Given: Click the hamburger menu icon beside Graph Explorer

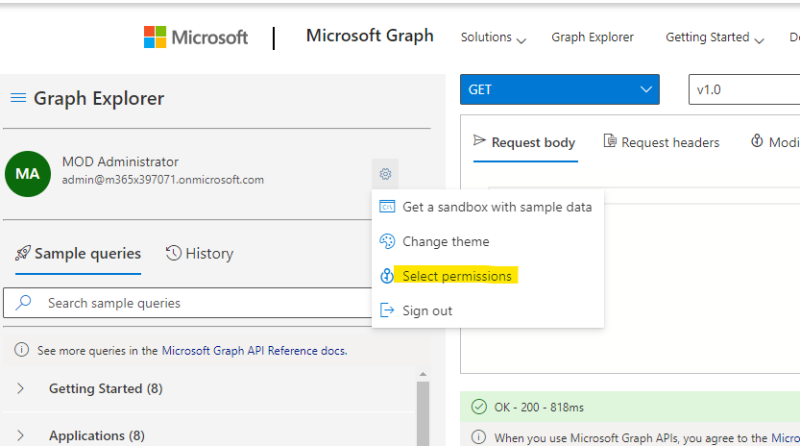Looking at the screenshot, I should [18, 97].
